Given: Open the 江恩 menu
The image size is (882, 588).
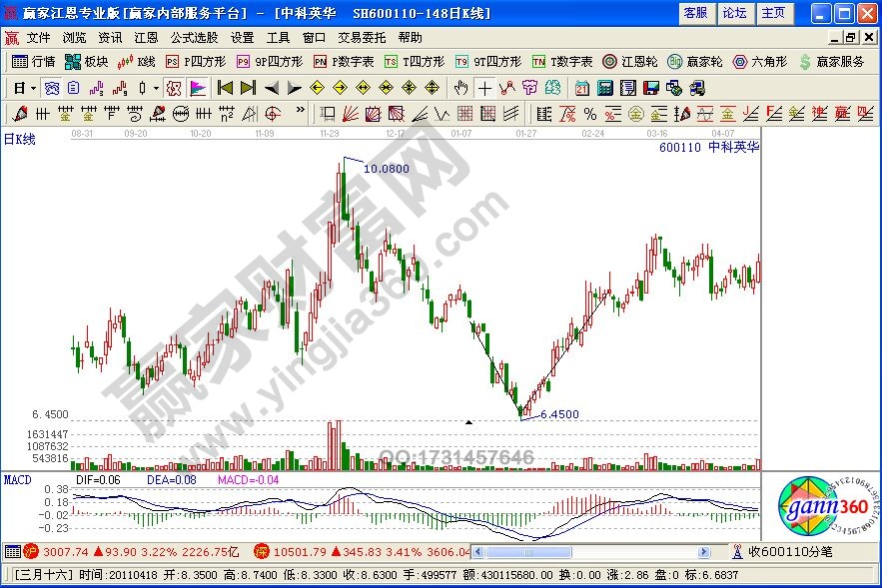Looking at the screenshot, I should coord(146,38).
